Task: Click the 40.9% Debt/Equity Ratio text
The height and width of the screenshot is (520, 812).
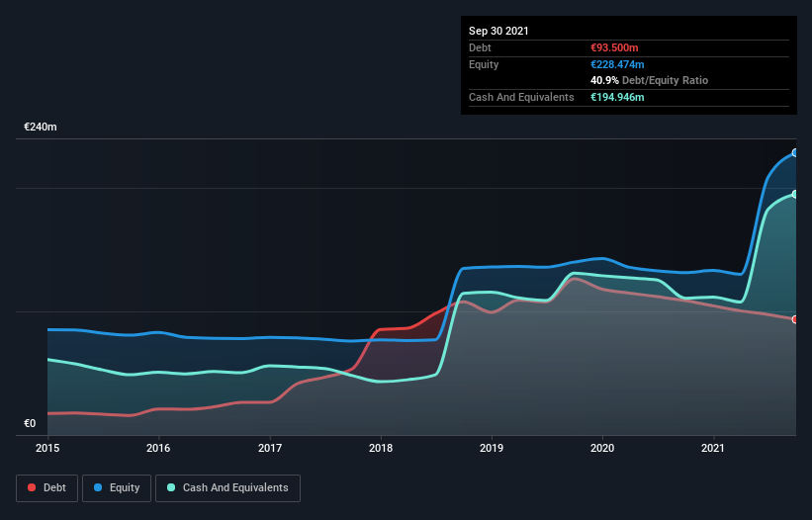Action: coord(650,81)
